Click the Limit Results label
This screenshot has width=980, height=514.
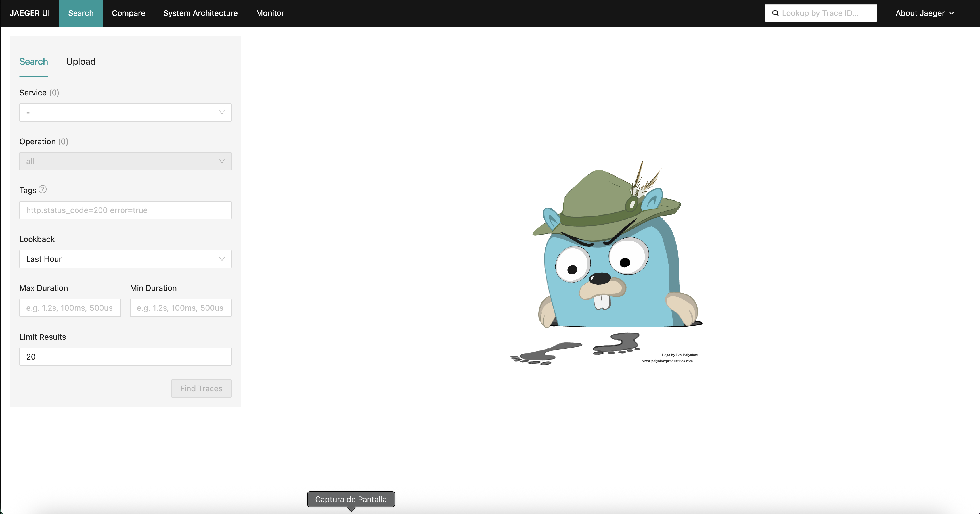[43, 337]
